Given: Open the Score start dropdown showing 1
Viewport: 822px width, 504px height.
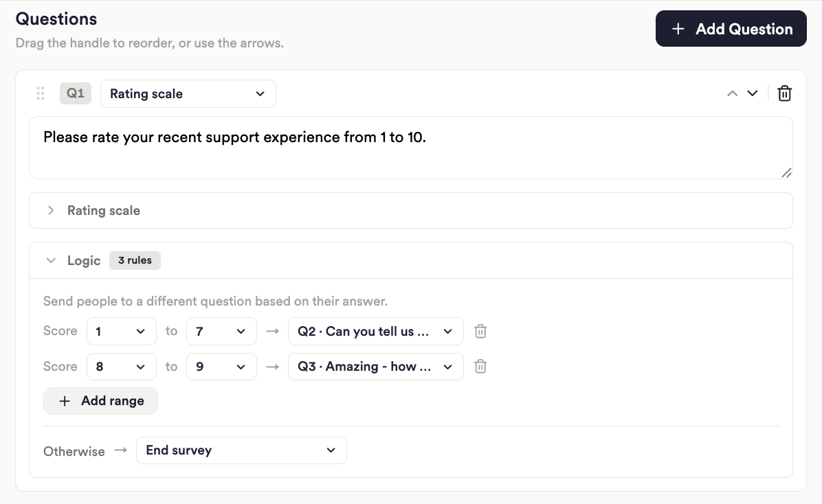Looking at the screenshot, I should point(122,331).
